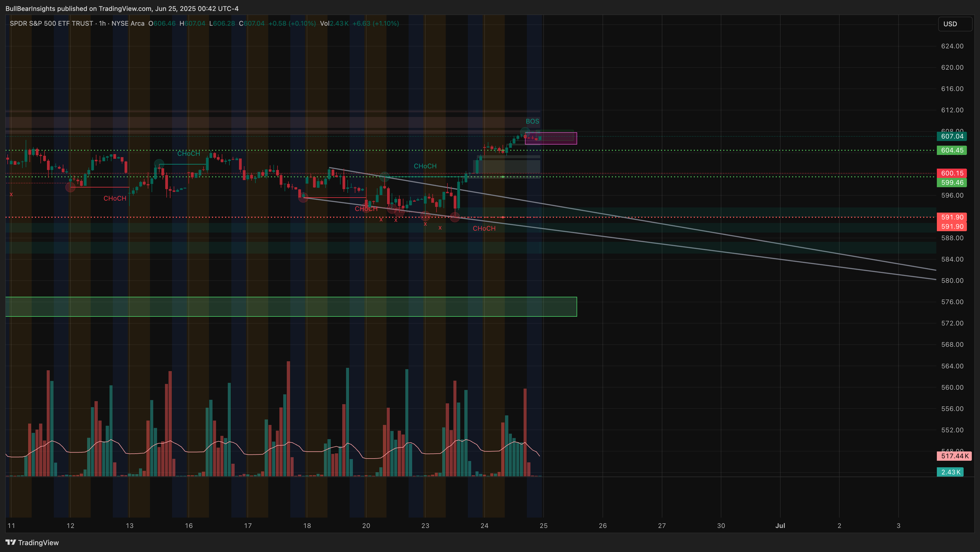Click date 11 on the time axis
Image resolution: width=980 pixels, height=552 pixels.
coord(11,526)
